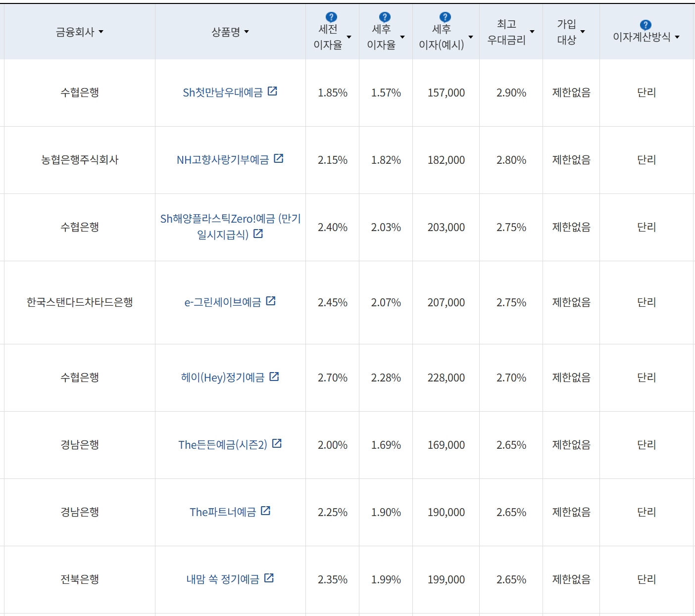Click help icon above 이자계산방식
Viewport: 695px width, 616px height.
point(645,25)
